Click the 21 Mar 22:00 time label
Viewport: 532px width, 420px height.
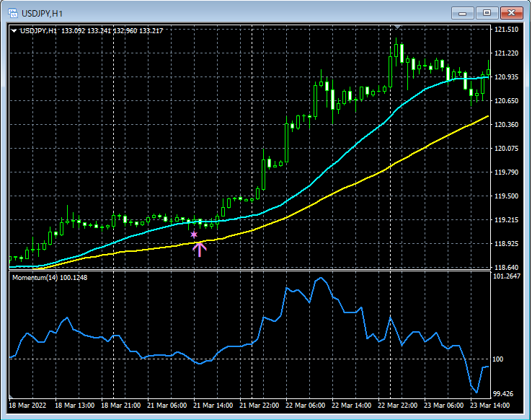(x=260, y=406)
